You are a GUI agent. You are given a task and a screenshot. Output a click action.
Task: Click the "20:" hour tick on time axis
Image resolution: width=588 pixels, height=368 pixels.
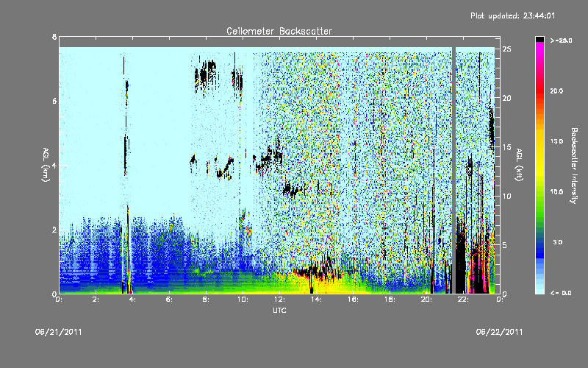tap(426, 300)
